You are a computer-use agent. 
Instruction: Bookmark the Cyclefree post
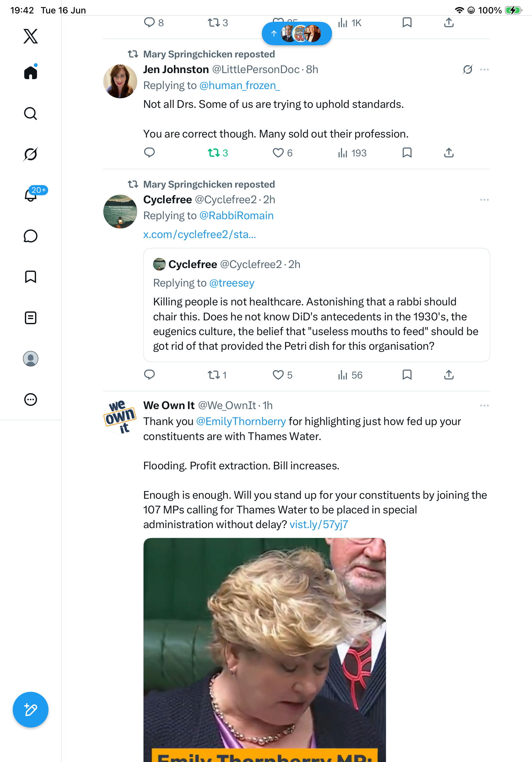(407, 375)
